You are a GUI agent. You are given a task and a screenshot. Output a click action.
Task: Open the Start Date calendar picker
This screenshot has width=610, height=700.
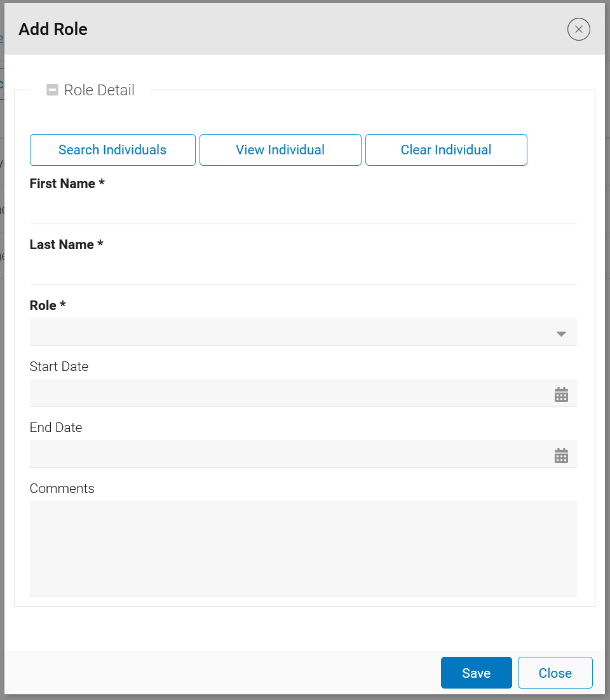pos(561,394)
